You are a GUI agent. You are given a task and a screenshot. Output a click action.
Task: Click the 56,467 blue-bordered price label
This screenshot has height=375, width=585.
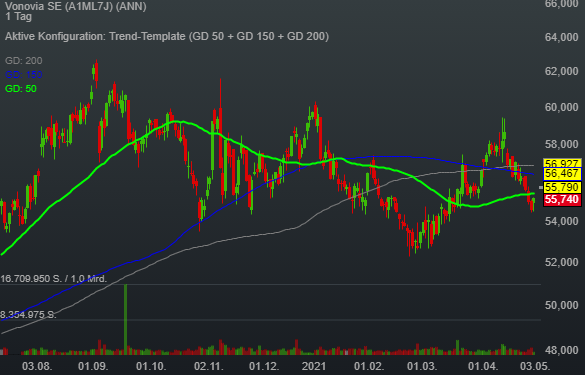coord(562,174)
